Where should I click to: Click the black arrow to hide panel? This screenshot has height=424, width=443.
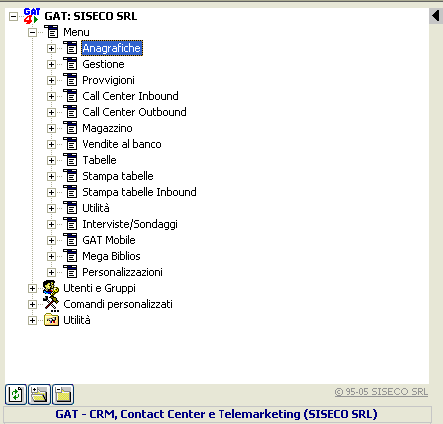point(435,16)
